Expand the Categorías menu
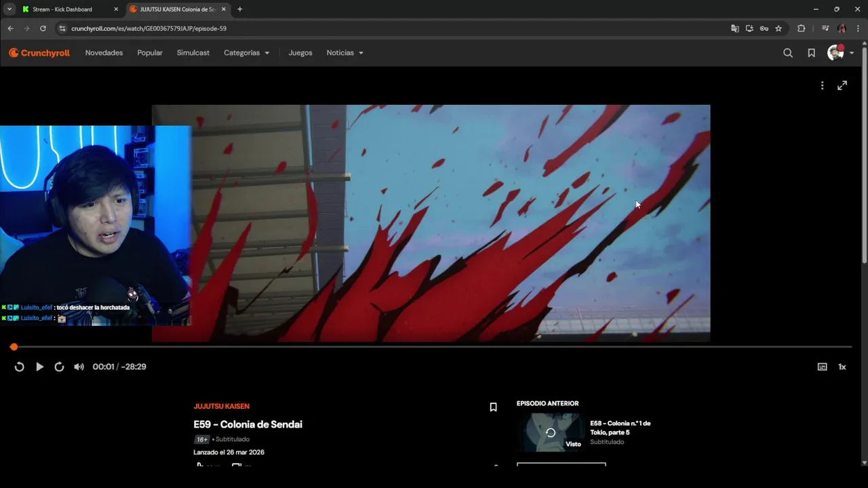Screen dimensions: 868x488 tap(247, 53)
